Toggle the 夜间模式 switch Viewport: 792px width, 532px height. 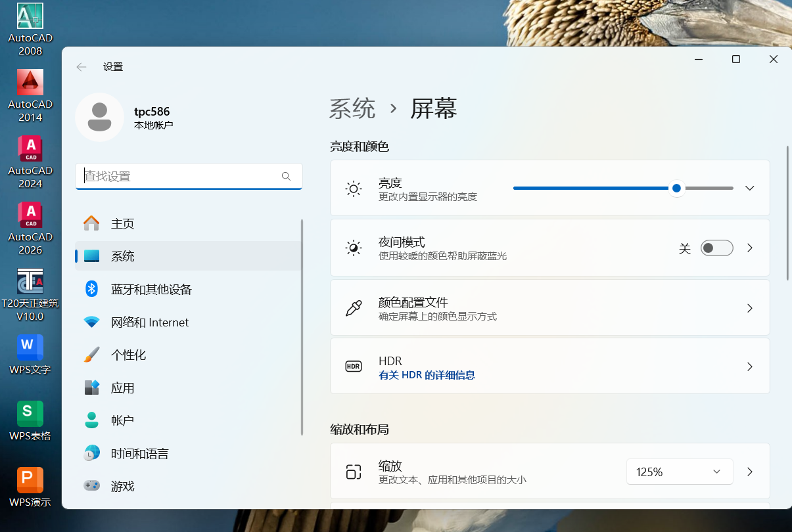click(x=716, y=248)
